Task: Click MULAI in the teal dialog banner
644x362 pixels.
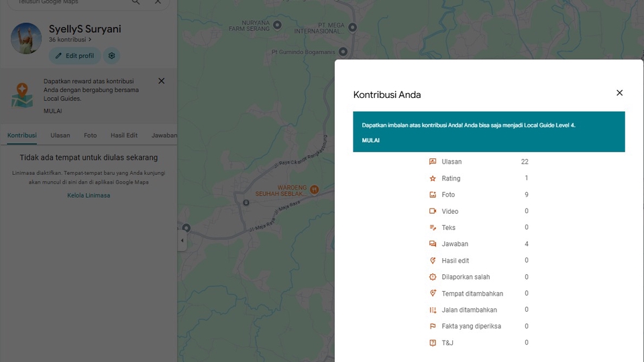Action: (x=370, y=140)
